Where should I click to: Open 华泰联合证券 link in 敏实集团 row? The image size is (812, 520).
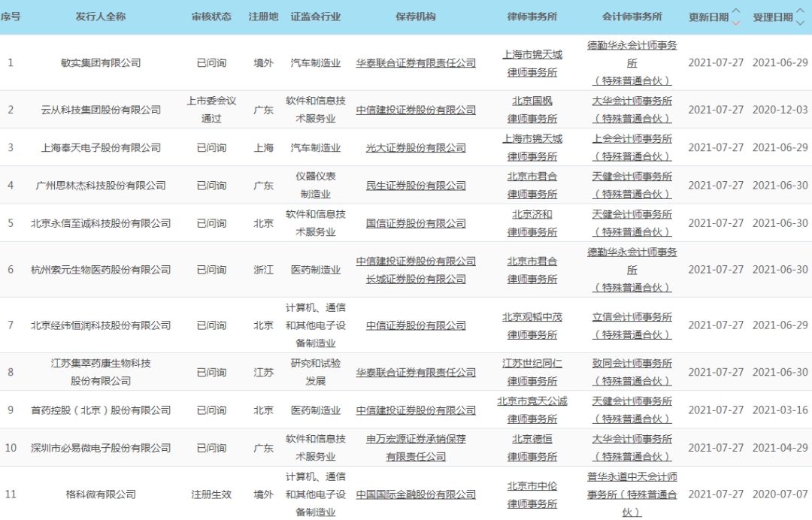[416, 63]
